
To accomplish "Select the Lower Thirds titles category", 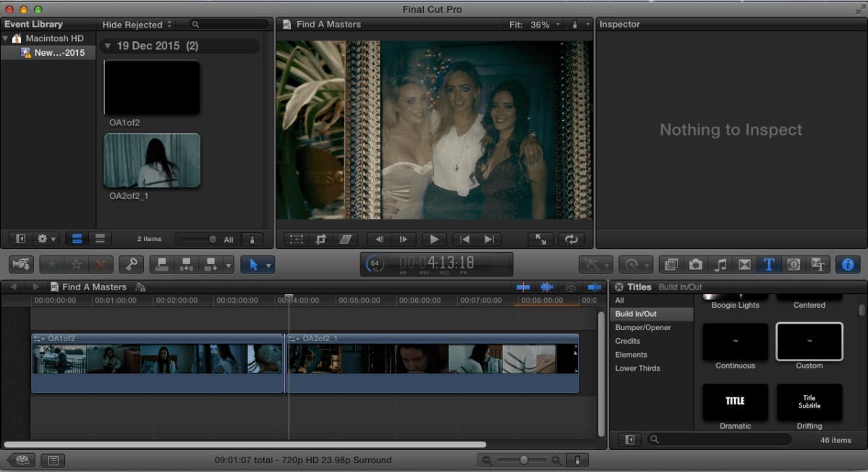I will (638, 368).
